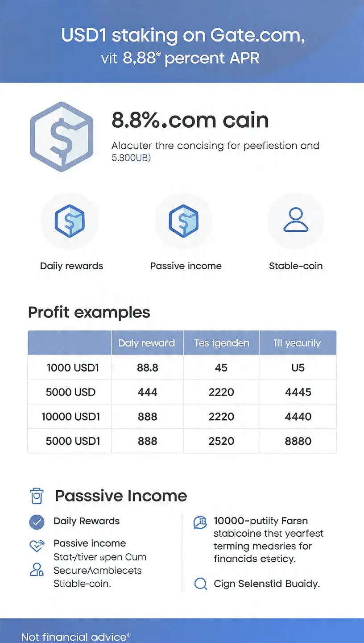This screenshot has width=364, height=643.
Task: Click the icon beside Passsive Income heading
Action: [37, 496]
